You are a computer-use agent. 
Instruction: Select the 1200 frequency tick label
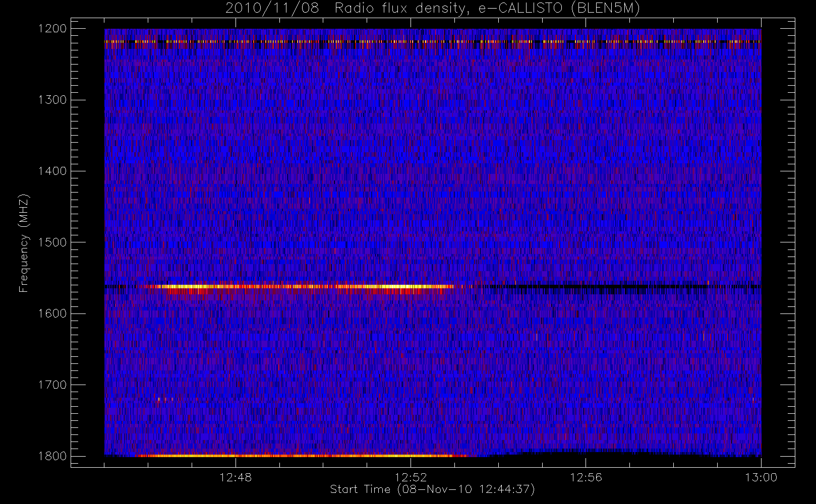tap(52, 29)
